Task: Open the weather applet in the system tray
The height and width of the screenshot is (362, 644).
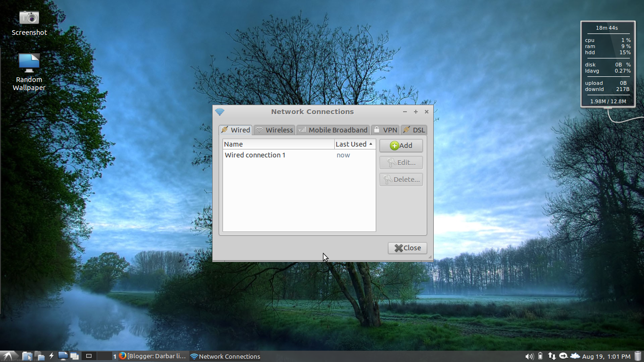Action: 575,356
